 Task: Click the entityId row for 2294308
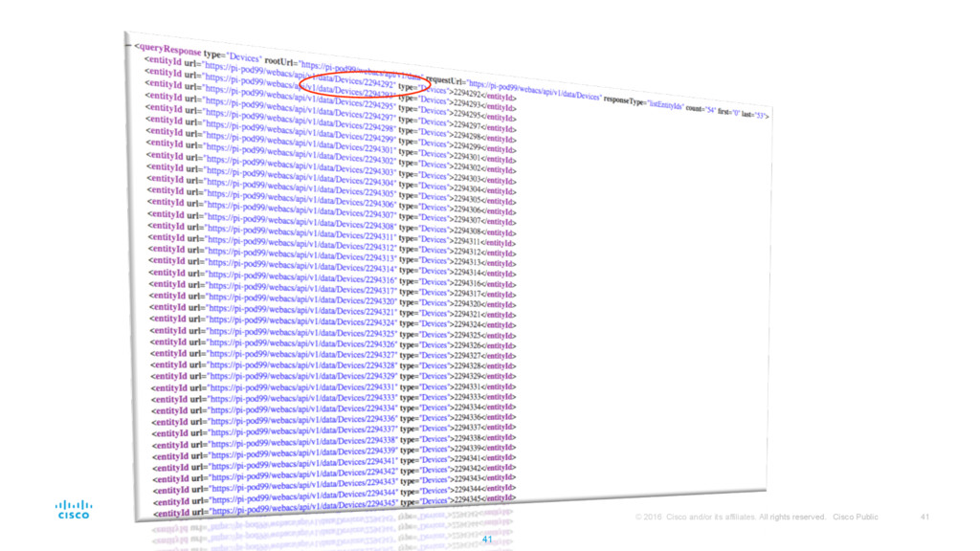pos(332,224)
